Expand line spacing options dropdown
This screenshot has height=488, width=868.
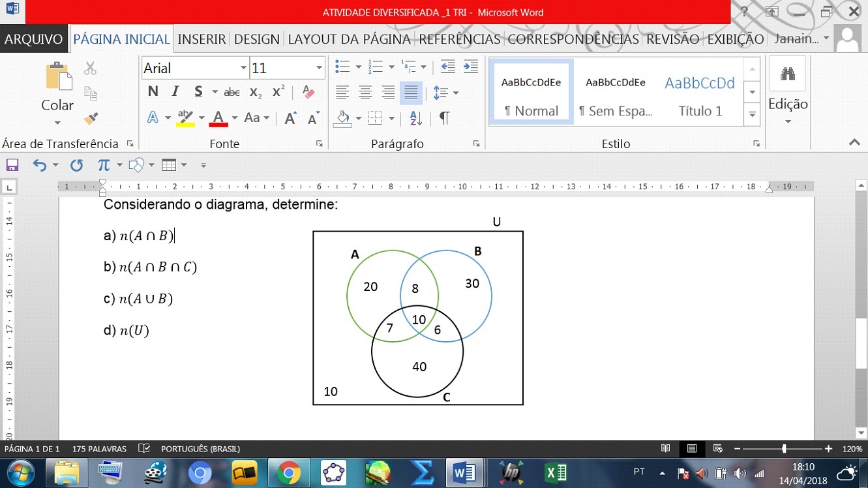(455, 93)
